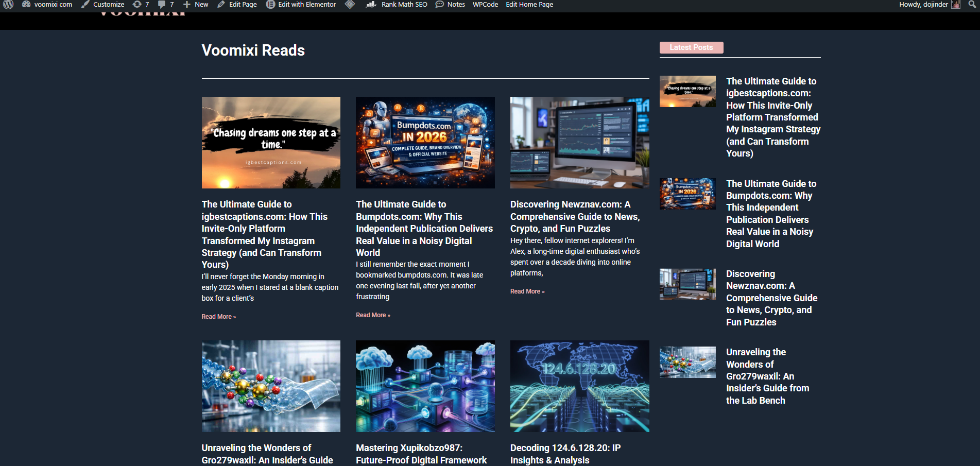Open the WordPress logo menu
This screenshot has height=466, width=980.
(8, 4)
